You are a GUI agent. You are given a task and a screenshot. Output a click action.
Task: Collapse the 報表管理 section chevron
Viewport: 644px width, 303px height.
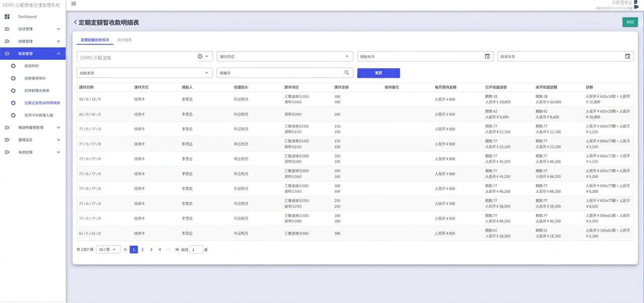tap(58, 53)
